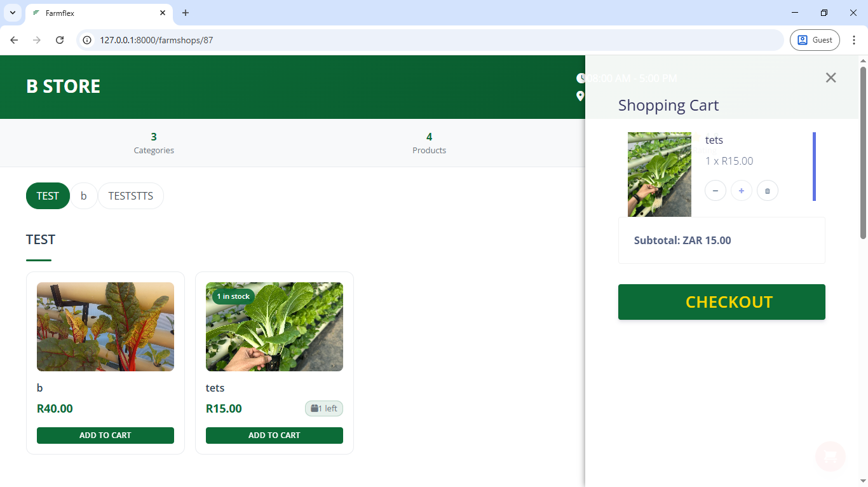Screen dimensions: 868x487
Task: Reload the Farmflex page
Action: (x=60, y=40)
